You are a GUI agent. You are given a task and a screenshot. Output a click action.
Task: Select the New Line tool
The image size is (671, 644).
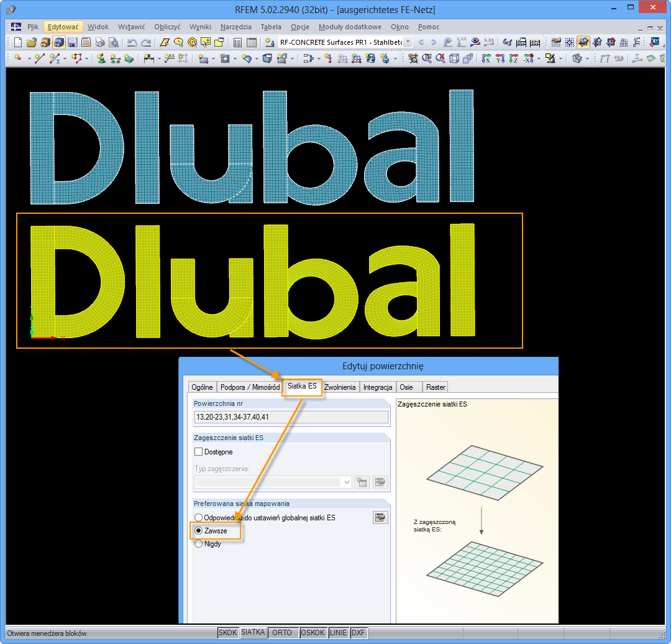[39, 58]
